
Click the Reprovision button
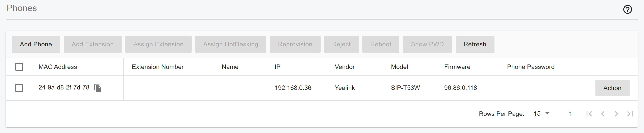click(295, 44)
